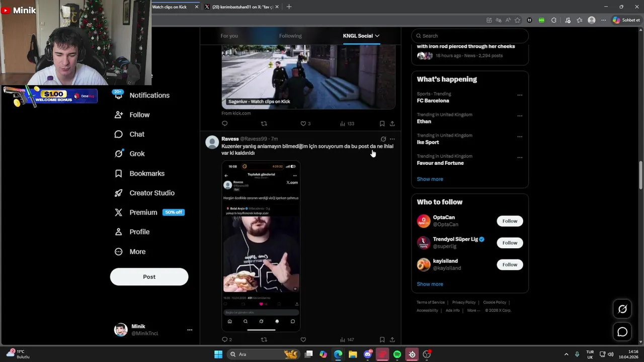Open the Follow page in sidebar
644x362 pixels.
[132, 115]
